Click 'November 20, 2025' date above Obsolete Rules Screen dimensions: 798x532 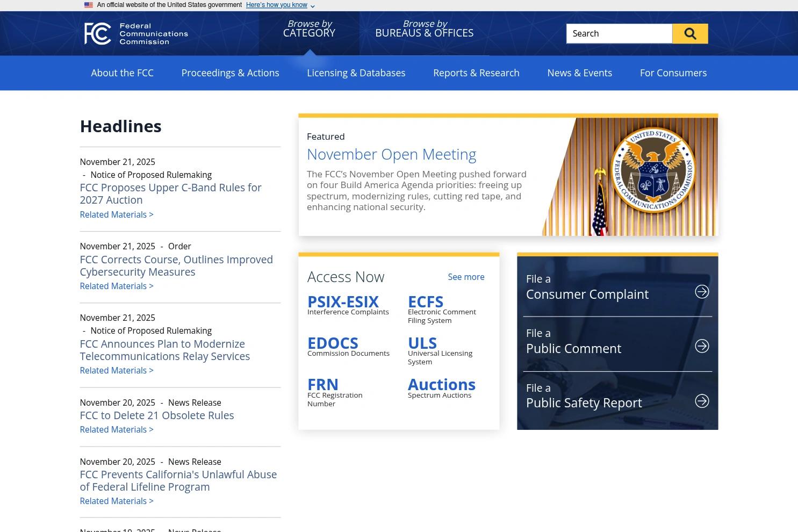point(117,402)
